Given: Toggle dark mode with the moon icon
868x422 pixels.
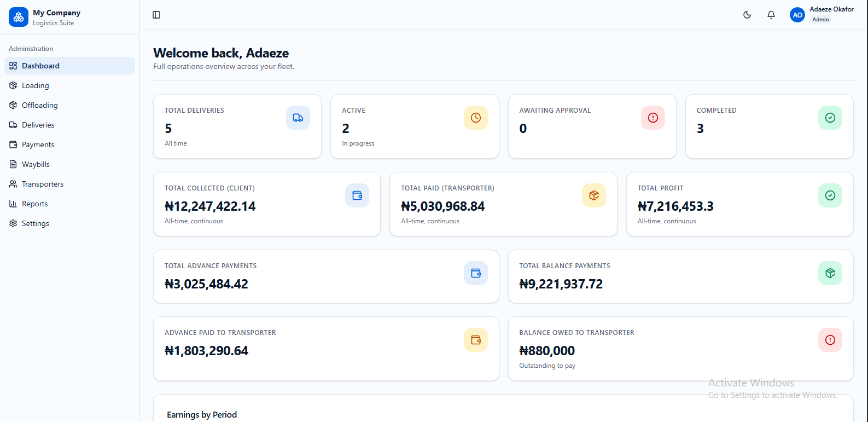Looking at the screenshot, I should (x=747, y=15).
